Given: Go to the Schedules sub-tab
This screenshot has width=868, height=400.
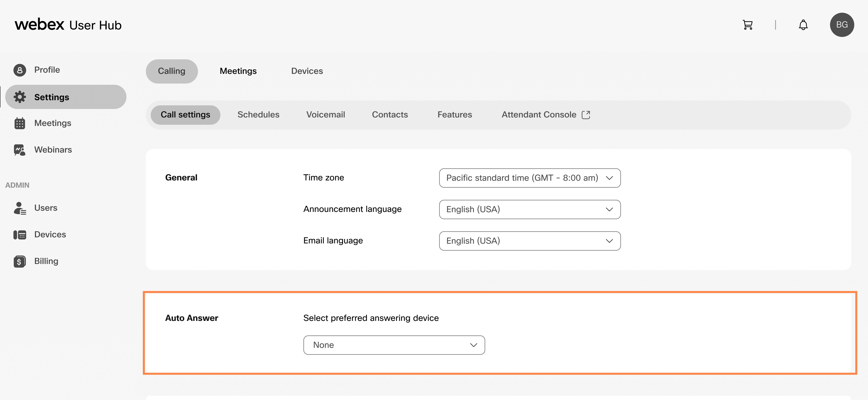Looking at the screenshot, I should tap(258, 115).
